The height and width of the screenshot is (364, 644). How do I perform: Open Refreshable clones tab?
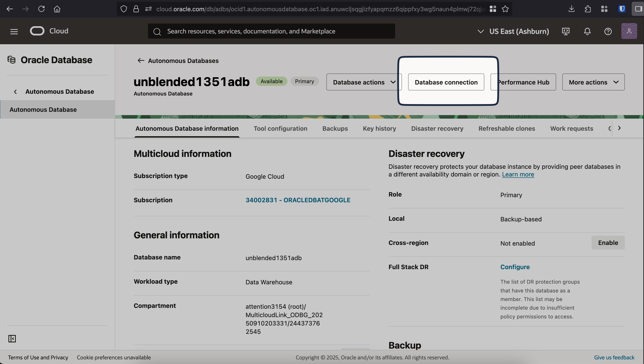point(507,129)
